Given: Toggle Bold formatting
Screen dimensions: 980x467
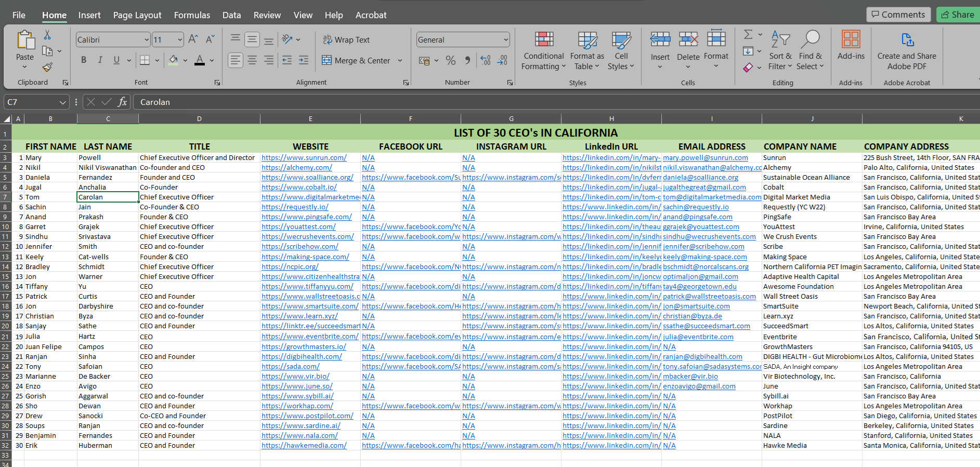Looking at the screenshot, I should tap(84, 60).
